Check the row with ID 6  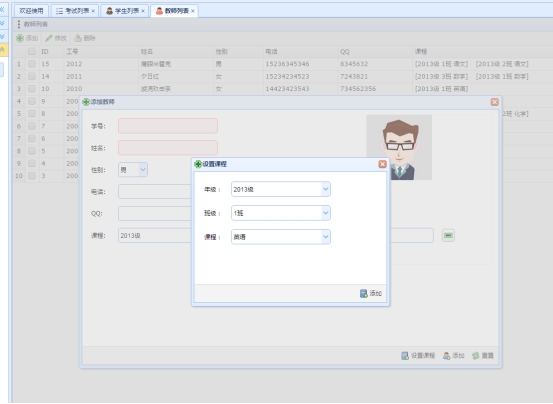click(32, 138)
